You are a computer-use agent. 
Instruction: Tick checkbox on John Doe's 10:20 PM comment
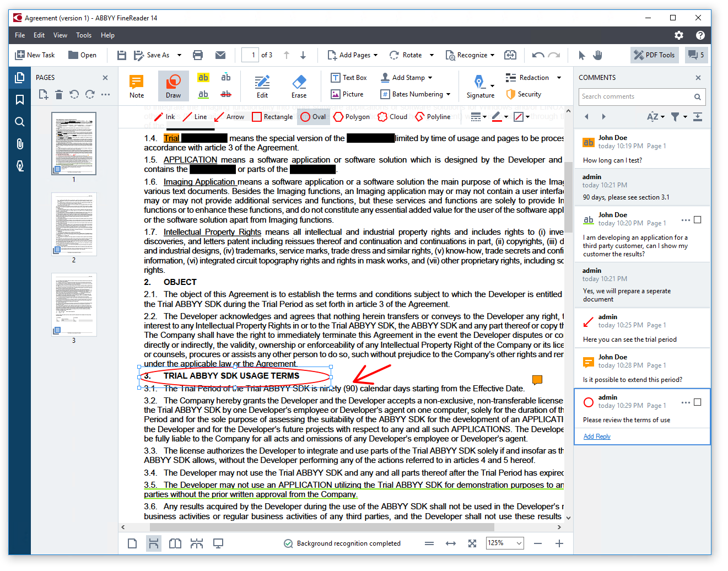pos(698,220)
